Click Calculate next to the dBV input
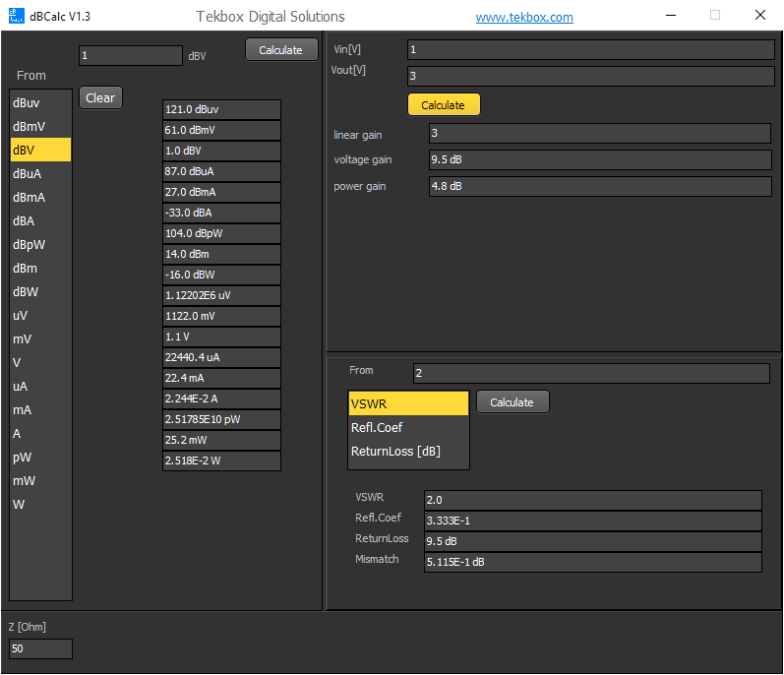The height and width of the screenshot is (675, 784). (x=281, y=50)
